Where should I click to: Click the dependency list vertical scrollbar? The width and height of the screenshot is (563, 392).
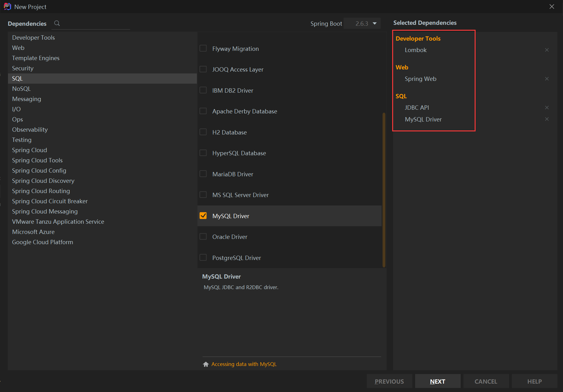(x=384, y=190)
